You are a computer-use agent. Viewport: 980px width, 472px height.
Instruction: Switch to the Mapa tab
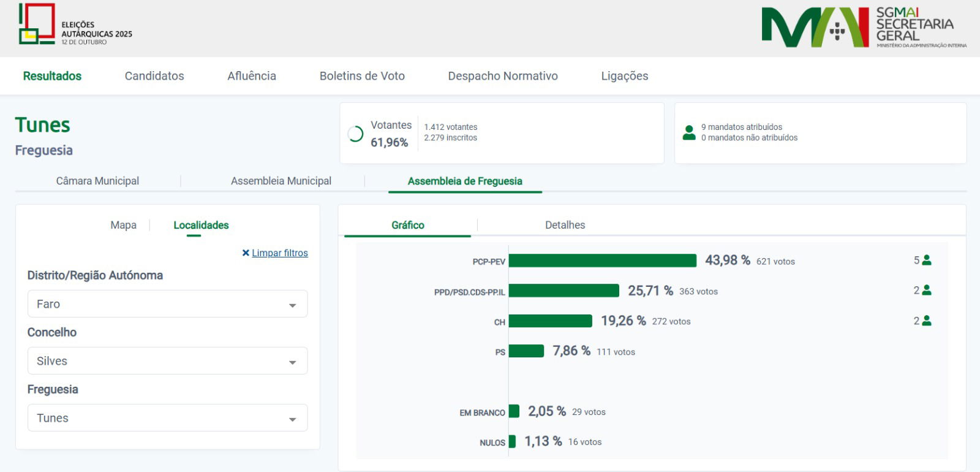pyautogui.click(x=123, y=225)
